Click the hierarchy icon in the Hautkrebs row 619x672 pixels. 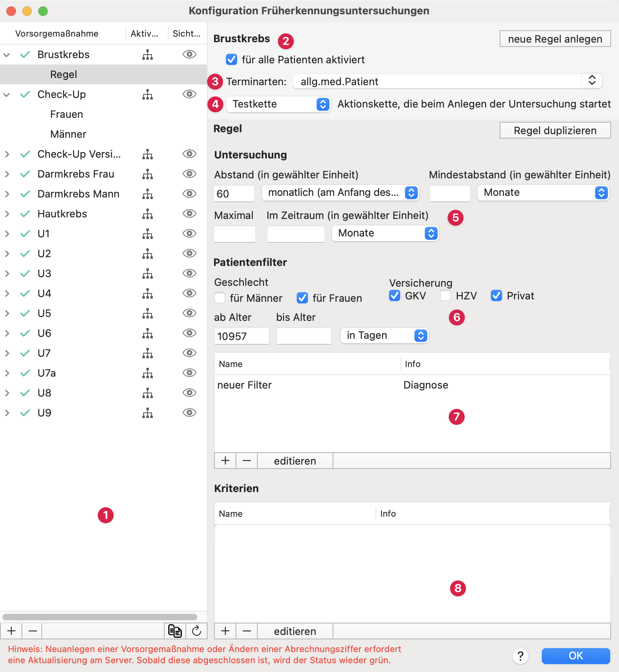[148, 214]
